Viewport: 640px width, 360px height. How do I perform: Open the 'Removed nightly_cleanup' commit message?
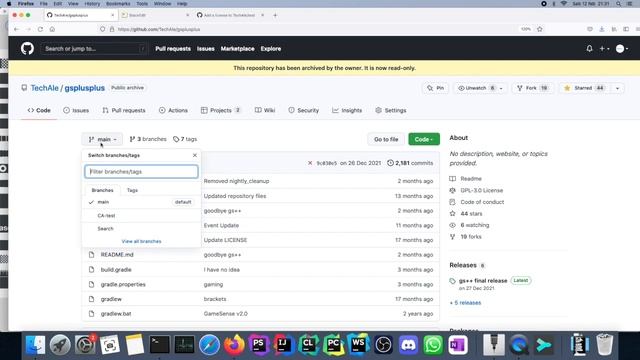pos(236,181)
